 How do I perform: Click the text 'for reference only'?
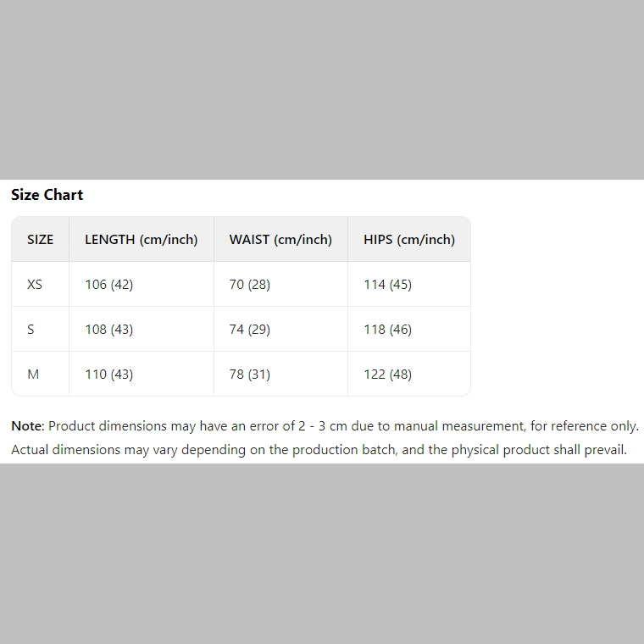tap(584, 426)
